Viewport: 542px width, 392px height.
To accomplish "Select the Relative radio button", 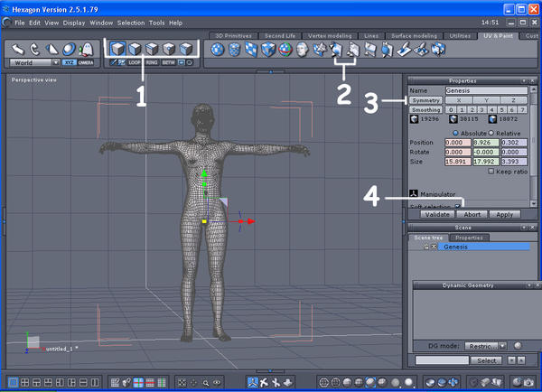I will coord(490,133).
